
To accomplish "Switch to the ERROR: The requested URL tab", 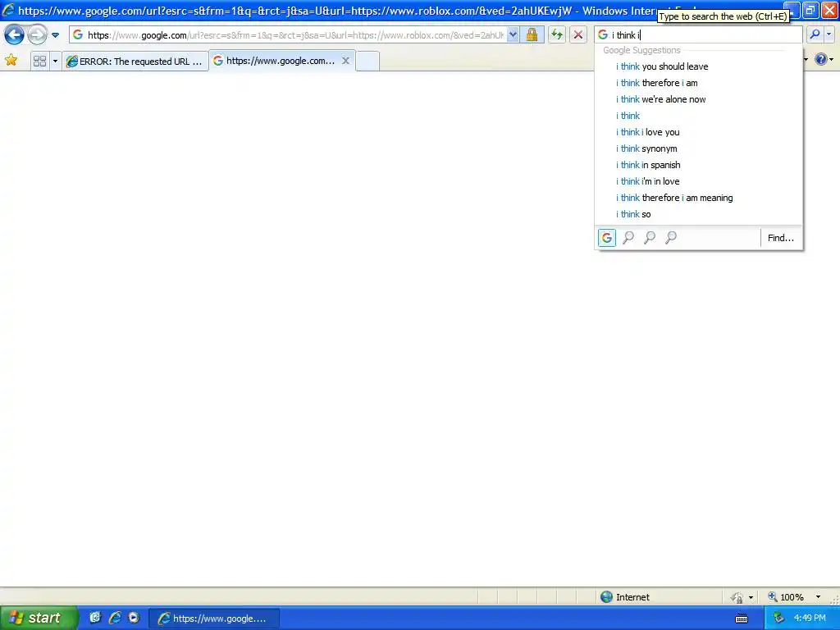I will 135,61.
